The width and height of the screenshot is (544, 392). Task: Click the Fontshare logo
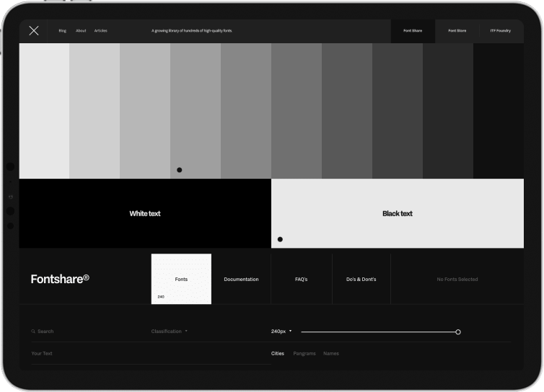60,279
